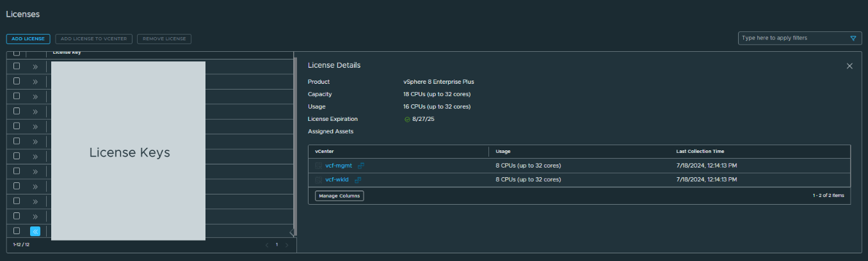Screen dimensions: 868x261
Task: Click the green license expiration status icon
Action: click(407, 120)
